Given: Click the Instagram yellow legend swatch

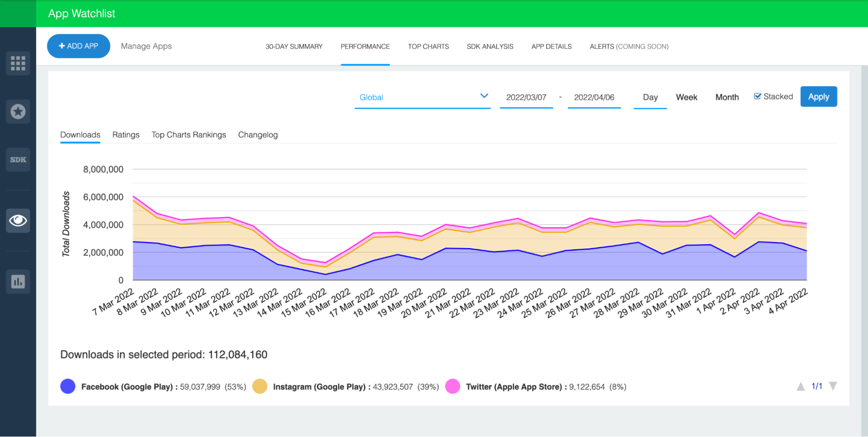Looking at the screenshot, I should point(260,387).
